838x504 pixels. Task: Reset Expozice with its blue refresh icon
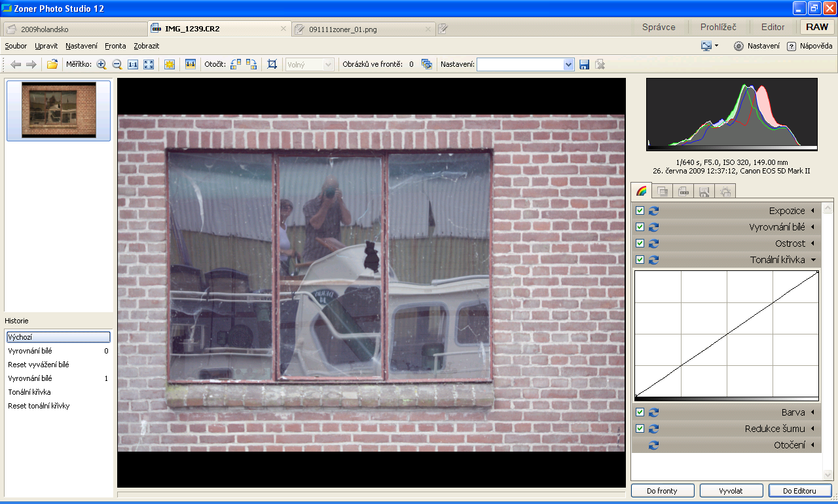tap(653, 211)
